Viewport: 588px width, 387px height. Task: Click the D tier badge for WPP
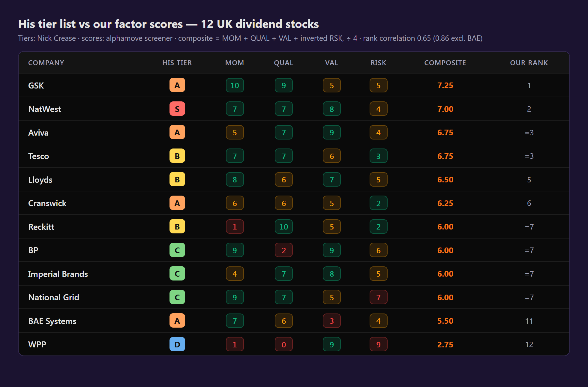click(x=177, y=344)
